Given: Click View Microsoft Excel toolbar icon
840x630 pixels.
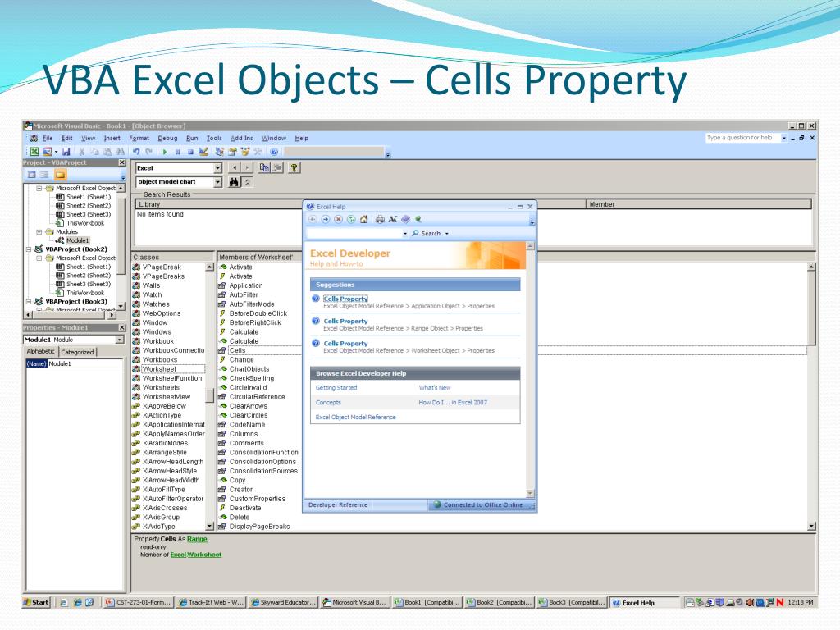Looking at the screenshot, I should click(34, 152).
